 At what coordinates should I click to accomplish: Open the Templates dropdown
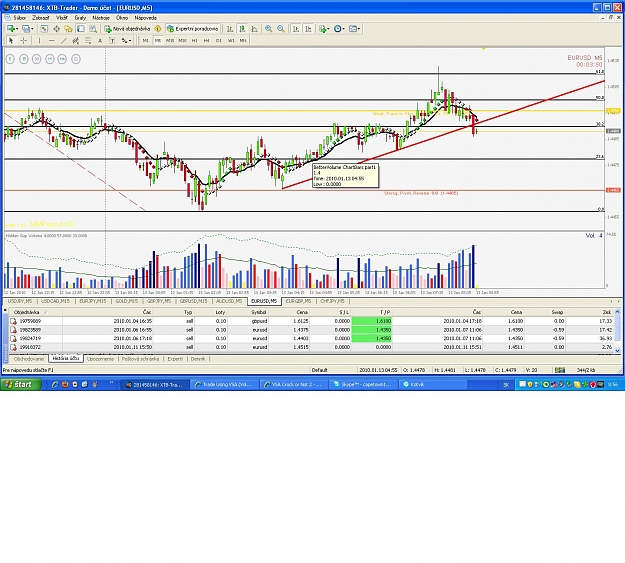[354, 29]
